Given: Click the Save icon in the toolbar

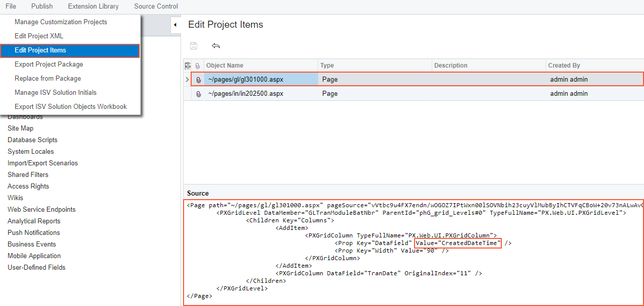Looking at the screenshot, I should 194,46.
